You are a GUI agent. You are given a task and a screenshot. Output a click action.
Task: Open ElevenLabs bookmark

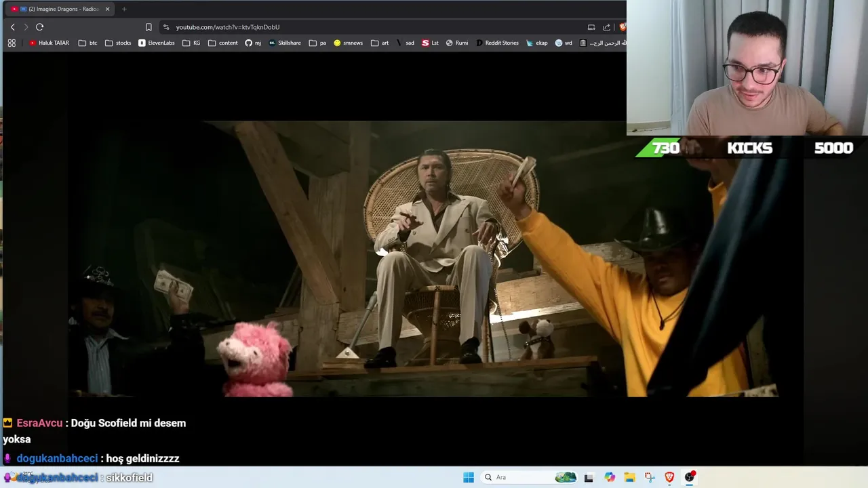point(157,43)
